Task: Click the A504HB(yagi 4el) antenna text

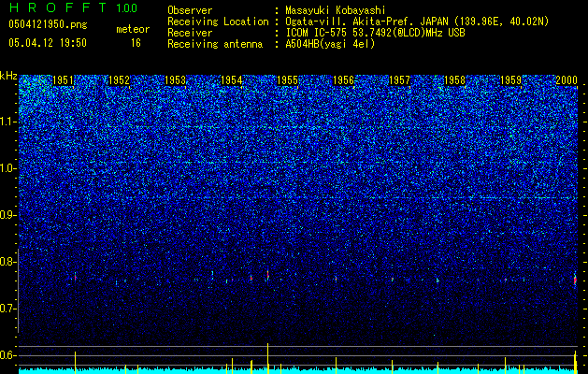Action: tap(330, 44)
